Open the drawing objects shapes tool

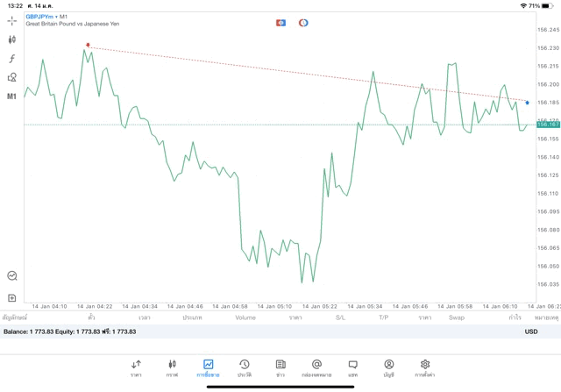point(12,77)
